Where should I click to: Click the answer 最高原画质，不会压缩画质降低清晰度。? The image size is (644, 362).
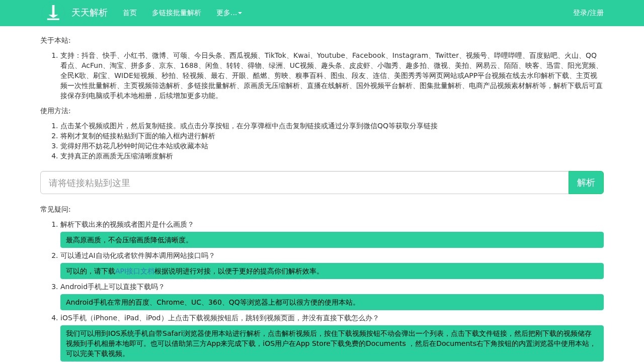coord(332,240)
